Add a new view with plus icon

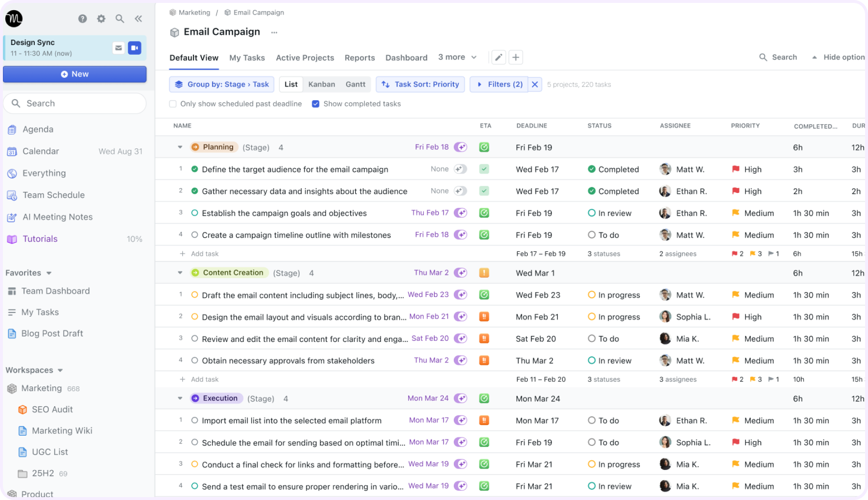pos(516,58)
